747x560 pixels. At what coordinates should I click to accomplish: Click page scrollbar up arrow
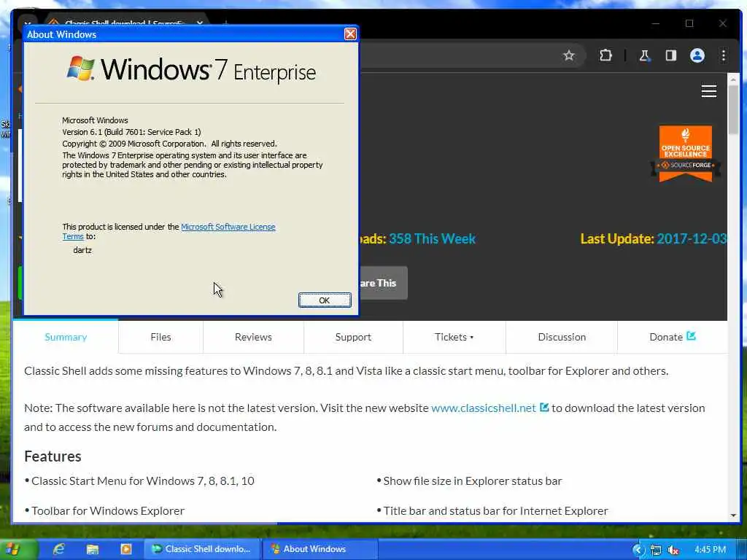tap(733, 79)
